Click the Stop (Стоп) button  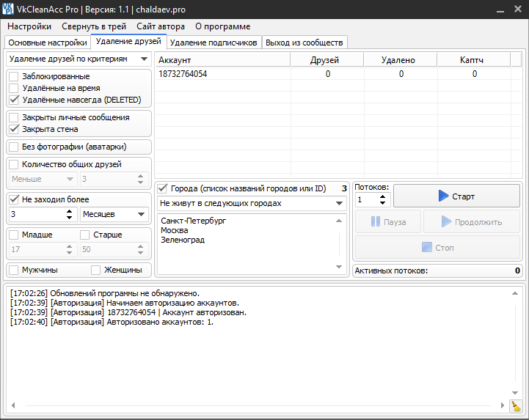click(437, 248)
